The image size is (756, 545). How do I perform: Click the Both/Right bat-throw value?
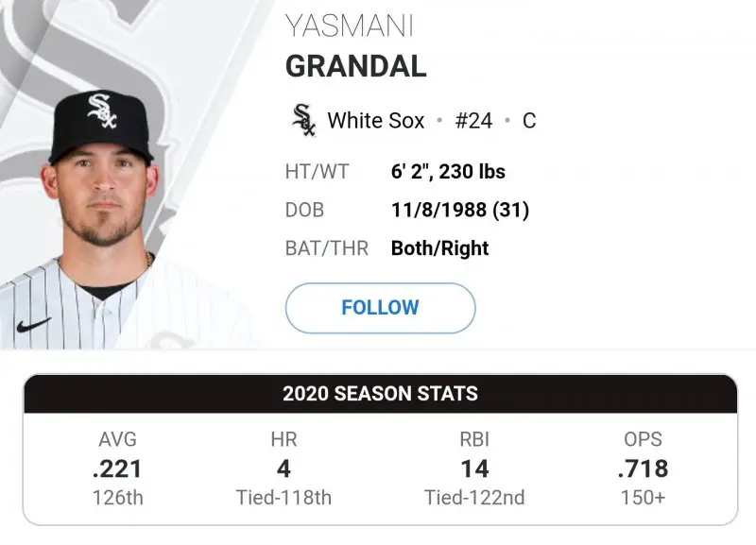[439, 249]
